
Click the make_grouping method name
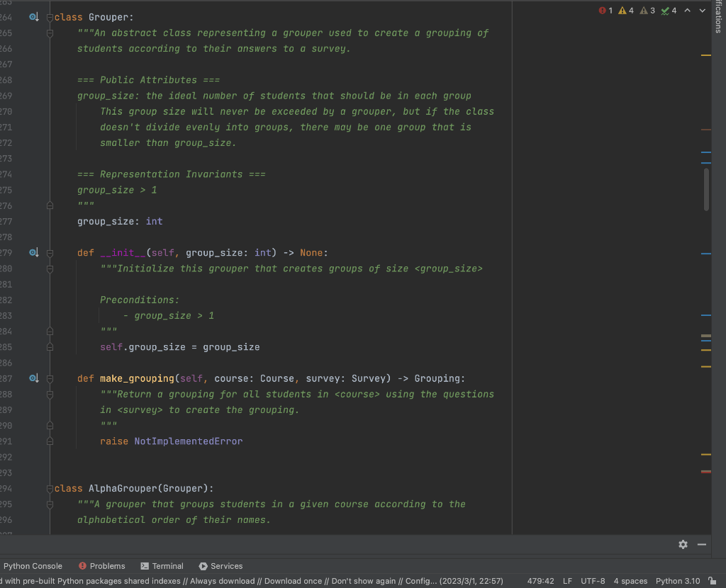coord(137,378)
